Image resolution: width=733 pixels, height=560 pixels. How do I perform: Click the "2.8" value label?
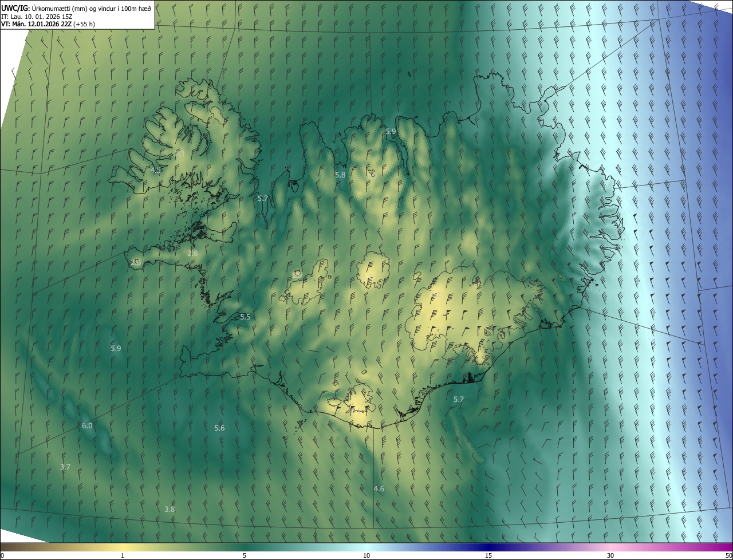click(192, 253)
